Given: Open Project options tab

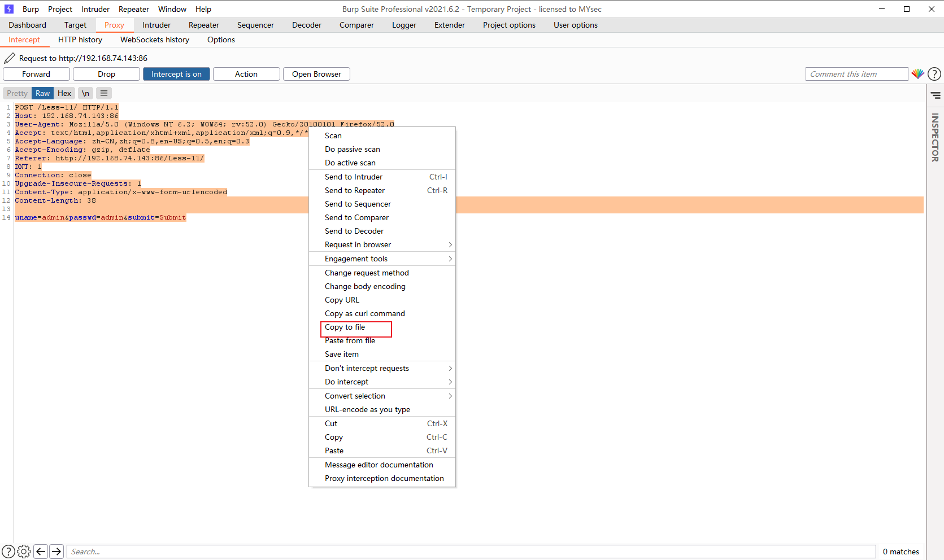Looking at the screenshot, I should pyautogui.click(x=509, y=25).
